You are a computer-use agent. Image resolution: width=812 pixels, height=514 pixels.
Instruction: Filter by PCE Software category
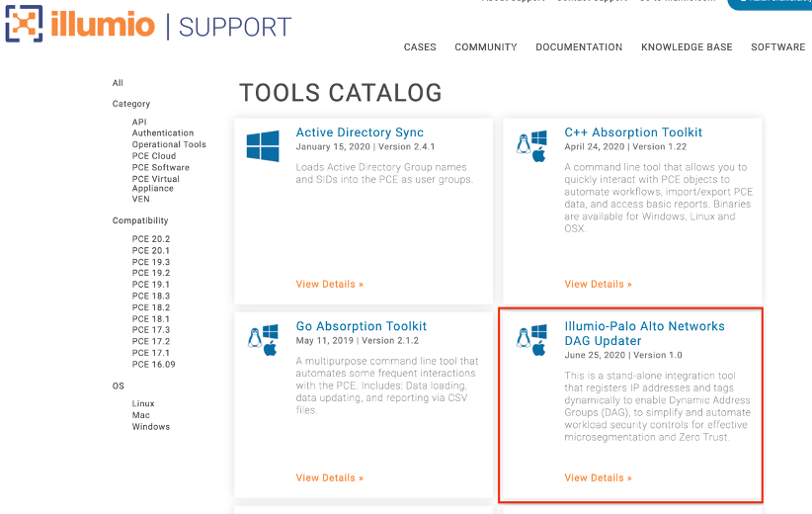161,167
